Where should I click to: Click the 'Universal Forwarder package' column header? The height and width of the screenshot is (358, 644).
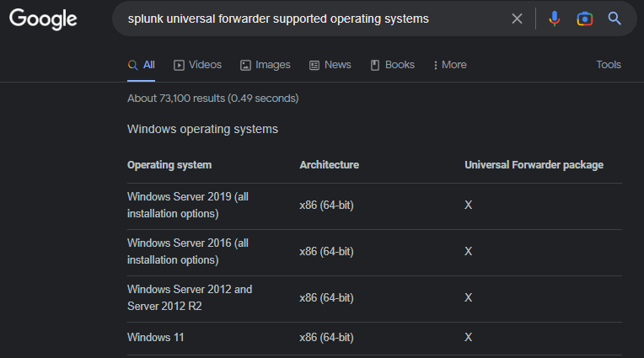pos(534,165)
